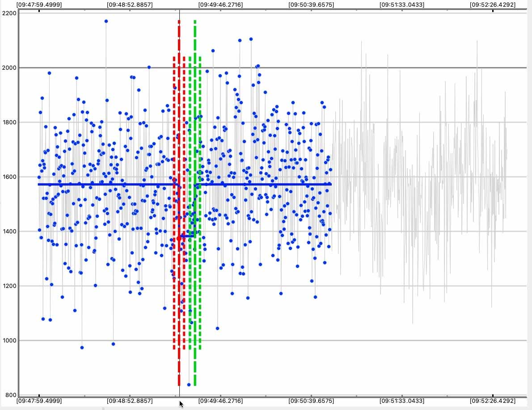
Task: Click the lowest blue point near 840
Action: [189, 385]
